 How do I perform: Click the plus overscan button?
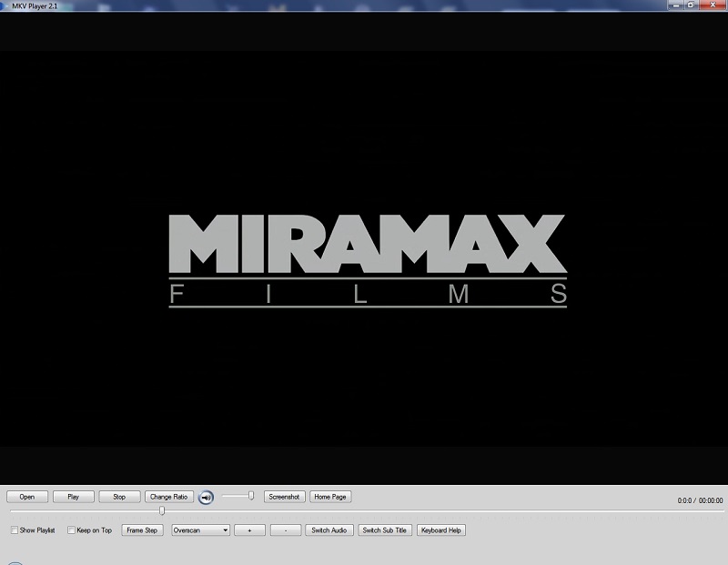point(249,530)
